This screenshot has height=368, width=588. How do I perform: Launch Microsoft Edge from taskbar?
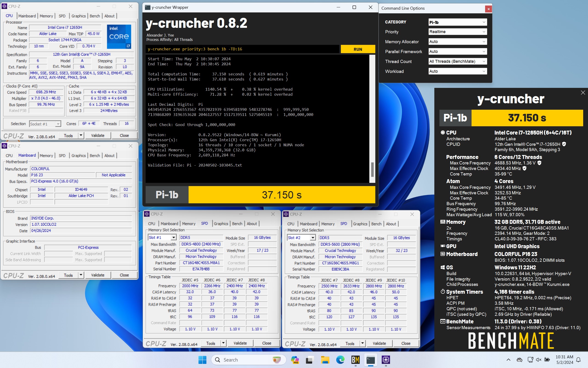pos(340,360)
